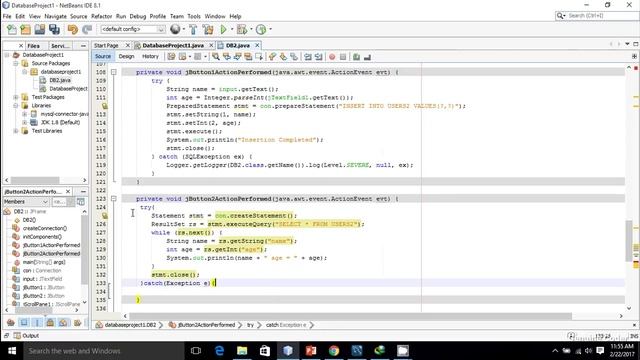Open the Debug menu
Viewport: 640px width, 360px height.
tap(138, 16)
